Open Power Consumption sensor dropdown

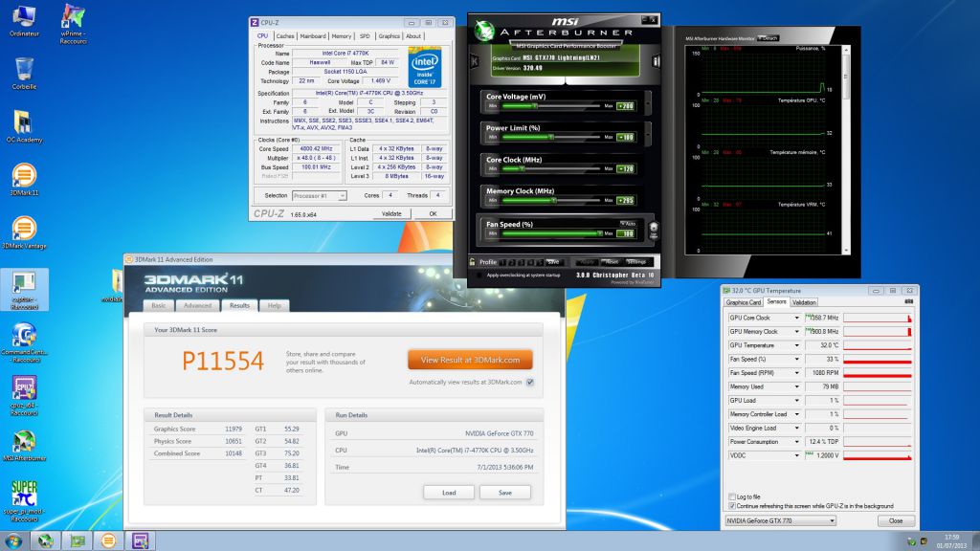pos(797,442)
